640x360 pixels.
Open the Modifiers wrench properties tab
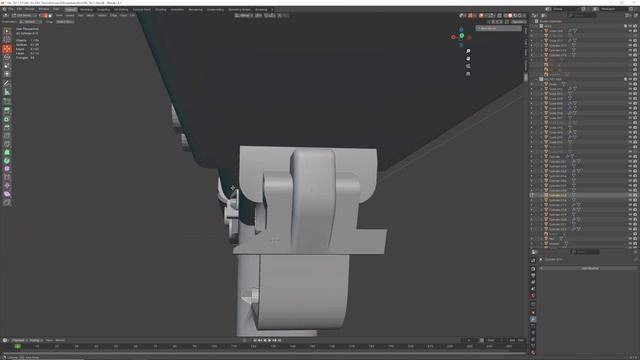(x=533, y=320)
